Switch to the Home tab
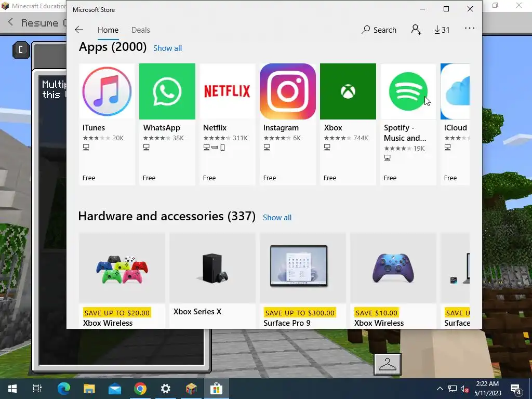This screenshot has height=399, width=532. click(108, 30)
